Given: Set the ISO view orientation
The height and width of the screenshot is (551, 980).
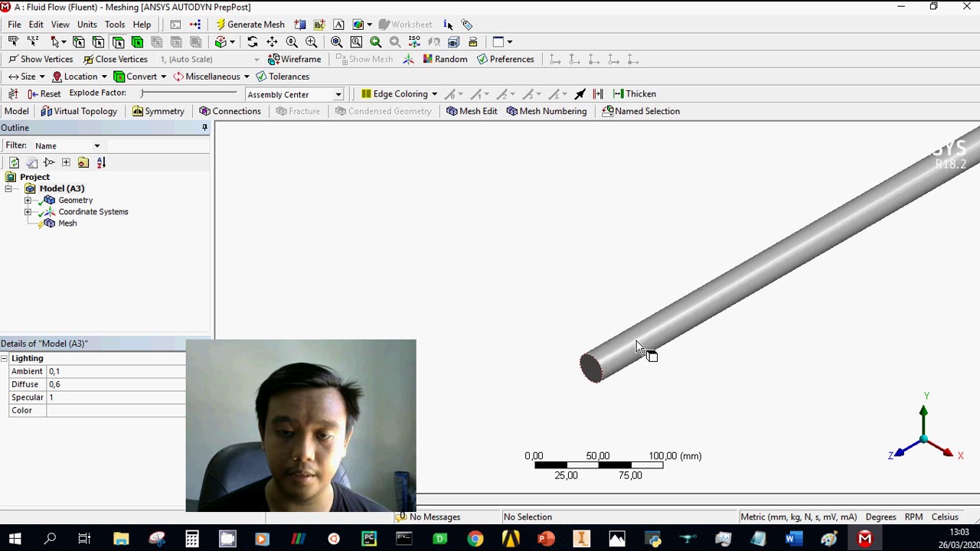Looking at the screenshot, I should coord(414,42).
